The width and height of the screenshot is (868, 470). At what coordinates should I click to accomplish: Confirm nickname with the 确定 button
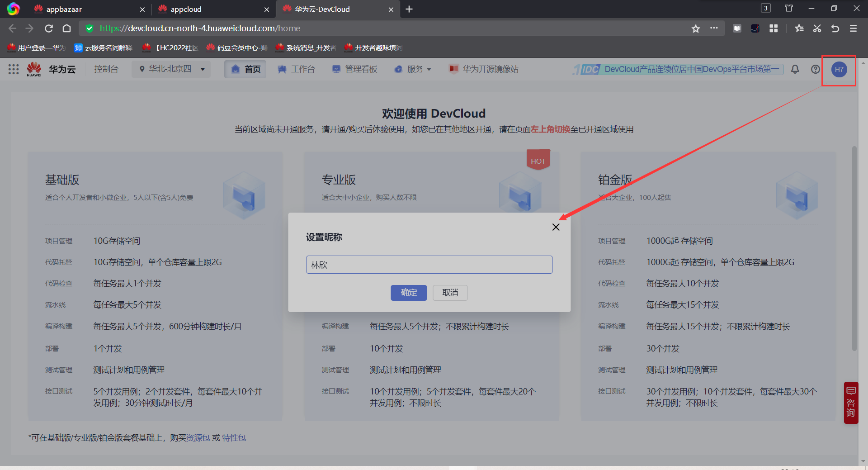(x=409, y=293)
